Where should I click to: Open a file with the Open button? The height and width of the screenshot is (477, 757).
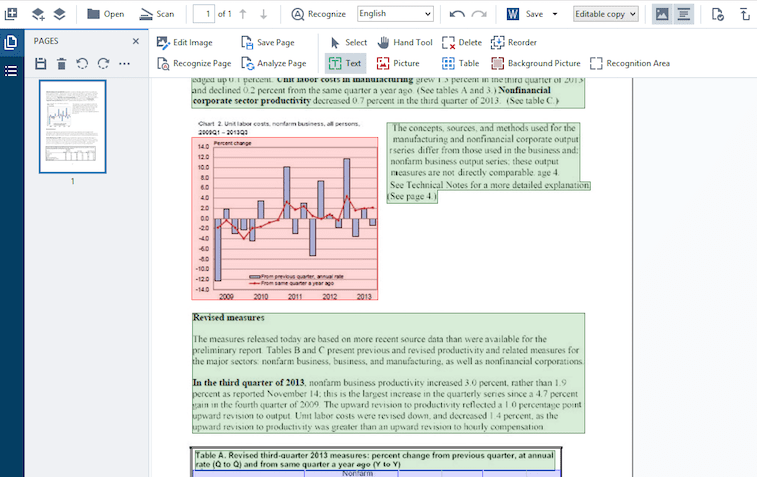106,14
